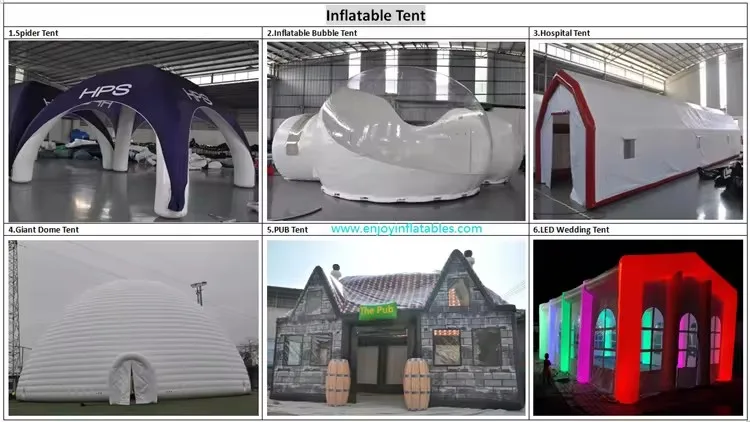This screenshot has height=422, width=750.
Task: Click the 'Inflatable Tent' title heading
Action: [375, 15]
